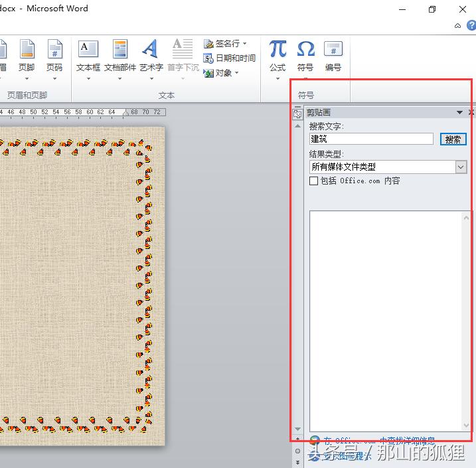The width and height of the screenshot is (476, 468).
Task: Expand the 结果类型 media type dropdown
Action: 461,167
